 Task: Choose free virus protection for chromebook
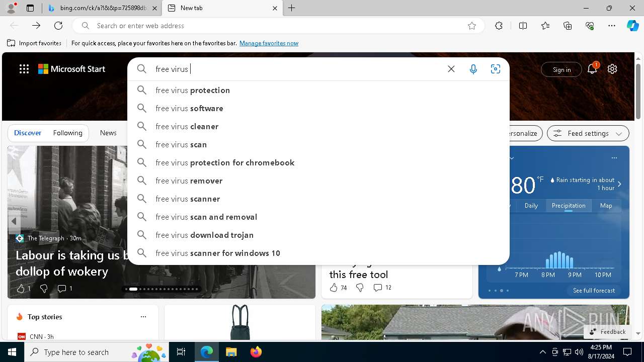pyautogui.click(x=318, y=162)
